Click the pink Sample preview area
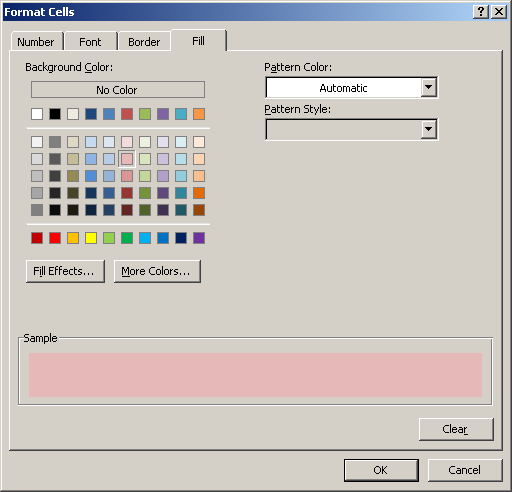512x492 pixels. click(x=255, y=375)
